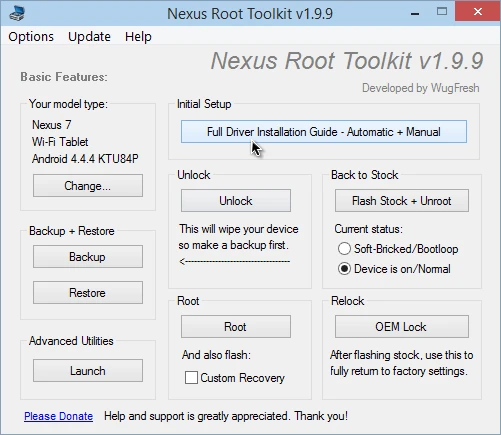This screenshot has height=435, width=501.
Task: Open the Help menu
Action: [x=138, y=37]
